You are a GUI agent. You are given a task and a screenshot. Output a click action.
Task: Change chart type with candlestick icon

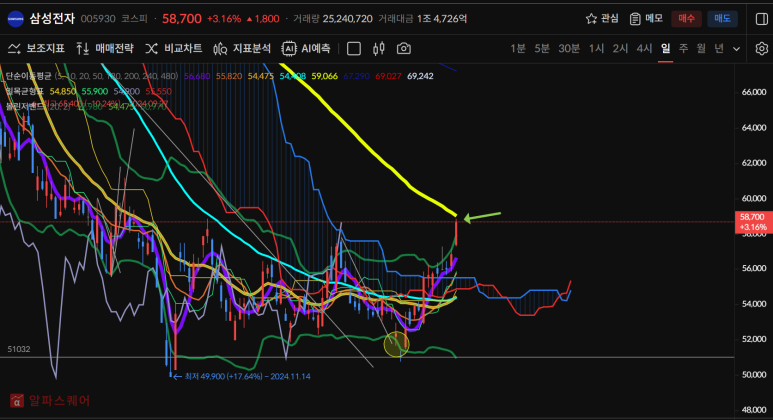click(379, 48)
